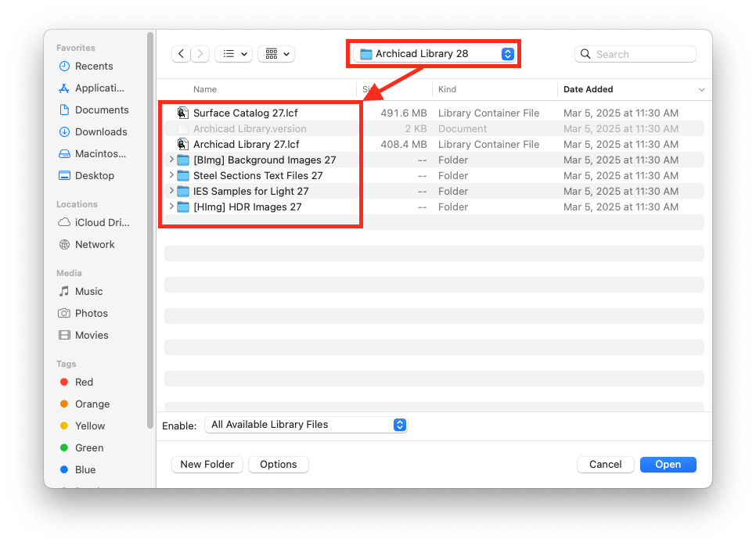Filter by the Green tag
Image resolution: width=756 pixels, height=546 pixels.
(x=89, y=447)
